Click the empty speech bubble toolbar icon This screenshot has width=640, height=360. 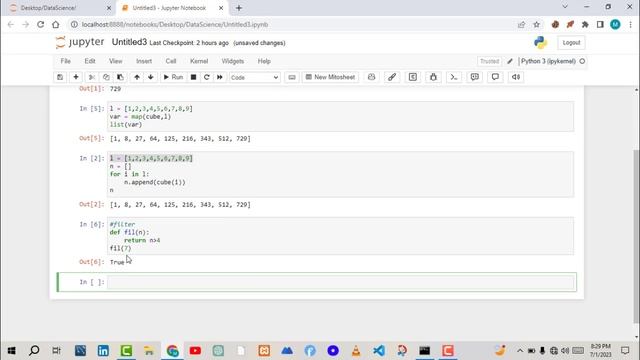pyautogui.click(x=495, y=77)
